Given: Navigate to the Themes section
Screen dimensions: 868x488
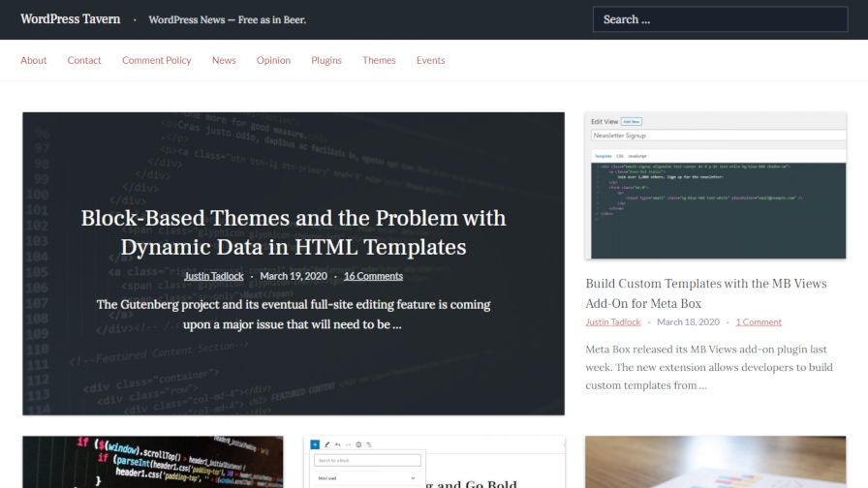Looking at the screenshot, I should pyautogui.click(x=379, y=60).
